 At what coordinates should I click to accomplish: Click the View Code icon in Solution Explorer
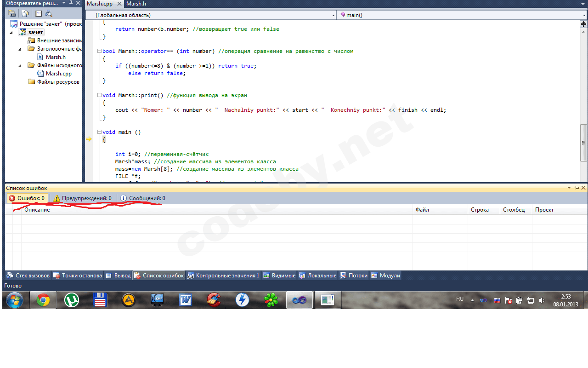[x=38, y=13]
